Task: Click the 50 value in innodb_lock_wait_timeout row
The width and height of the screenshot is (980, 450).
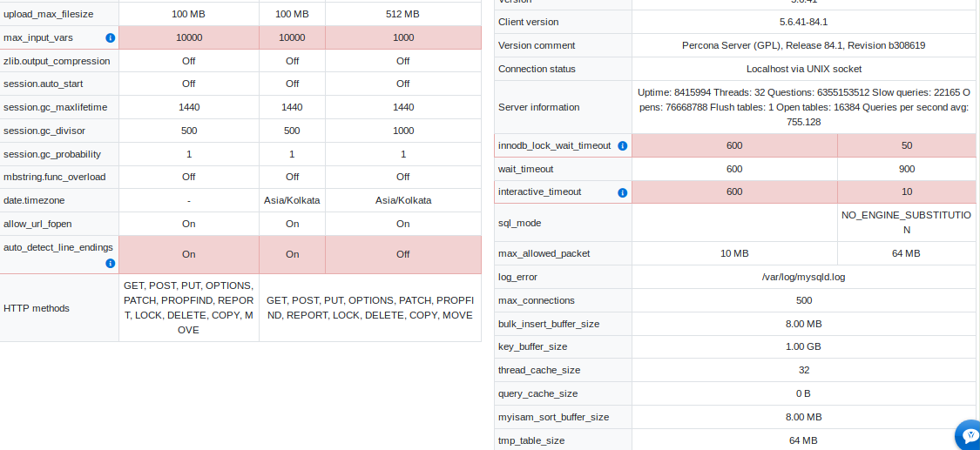Action: 907,145
